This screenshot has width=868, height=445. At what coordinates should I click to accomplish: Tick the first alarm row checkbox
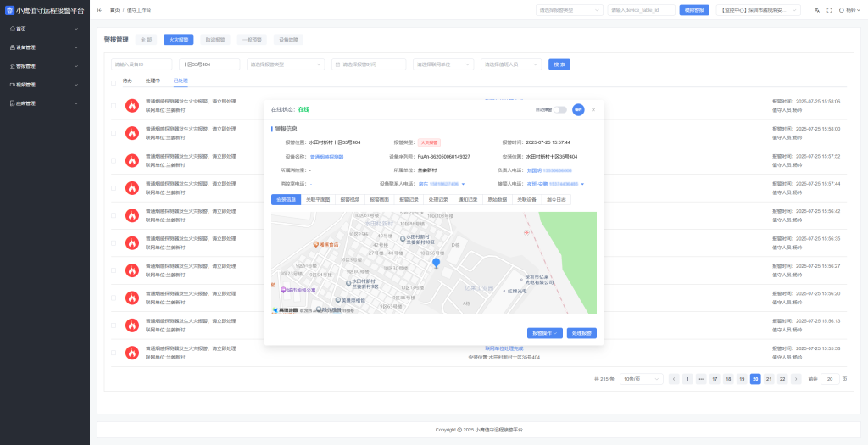[x=114, y=105]
